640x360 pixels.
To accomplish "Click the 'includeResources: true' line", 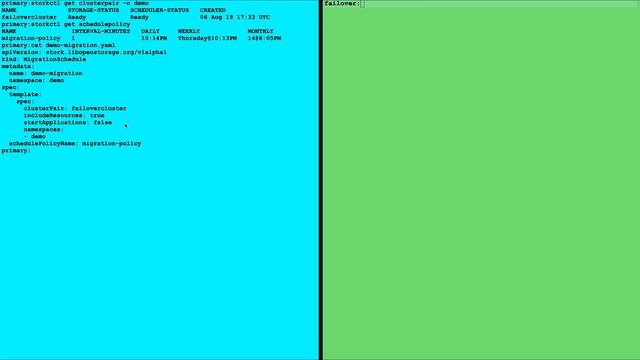I will click(64, 115).
